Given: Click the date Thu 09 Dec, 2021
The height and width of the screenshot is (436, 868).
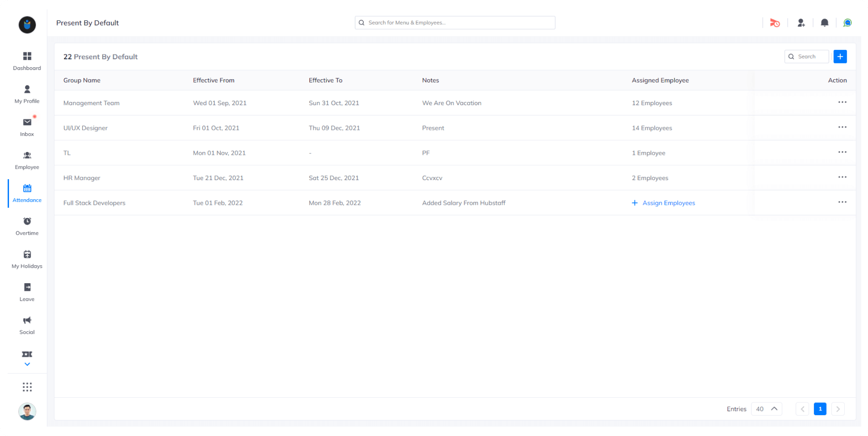Looking at the screenshot, I should [334, 128].
